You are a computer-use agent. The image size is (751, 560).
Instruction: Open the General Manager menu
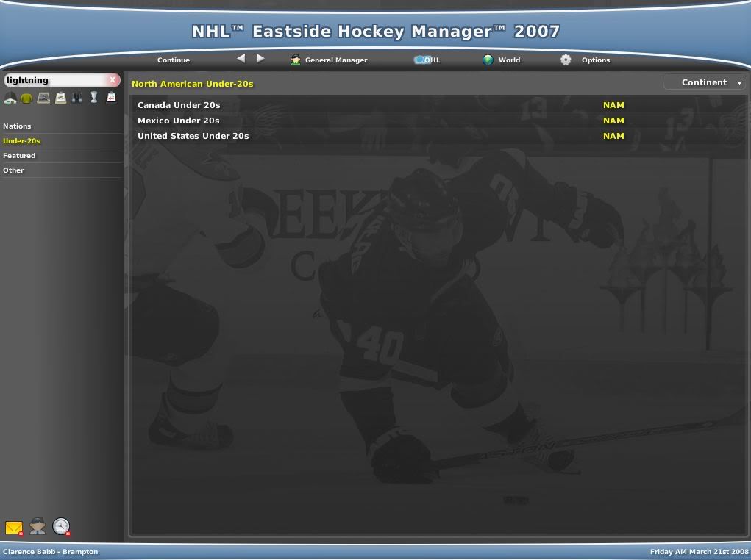(336, 60)
